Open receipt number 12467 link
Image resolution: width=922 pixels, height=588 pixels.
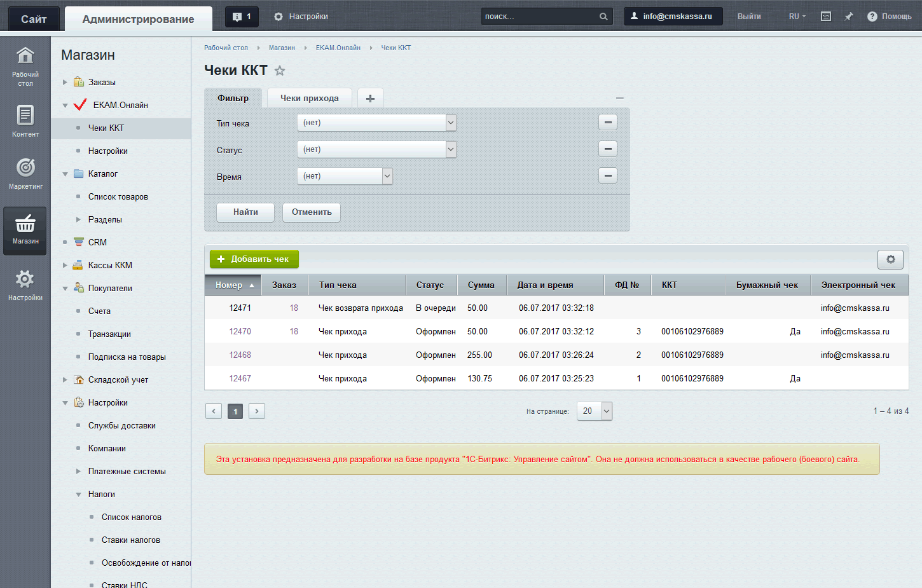pos(240,378)
